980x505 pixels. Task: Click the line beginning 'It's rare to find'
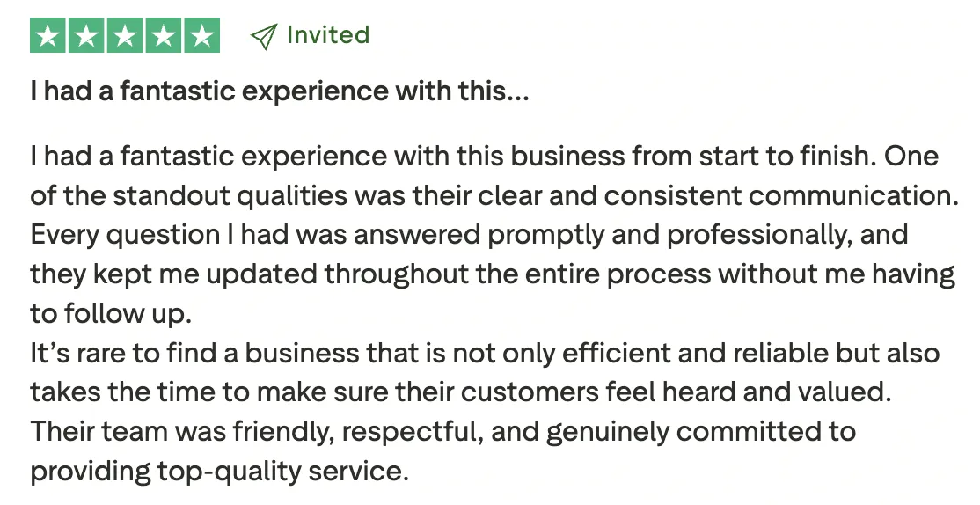[x=485, y=354]
